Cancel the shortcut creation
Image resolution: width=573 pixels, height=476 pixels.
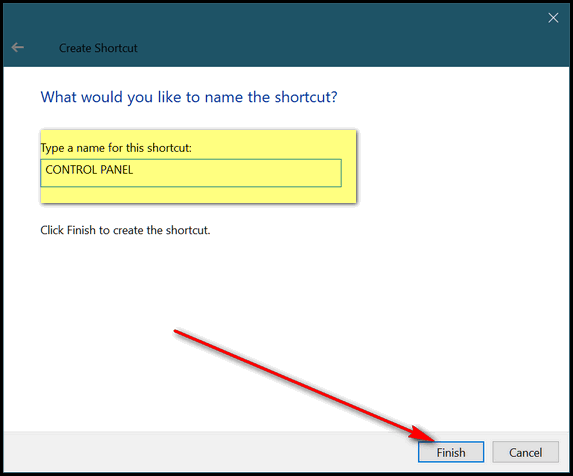(x=525, y=452)
